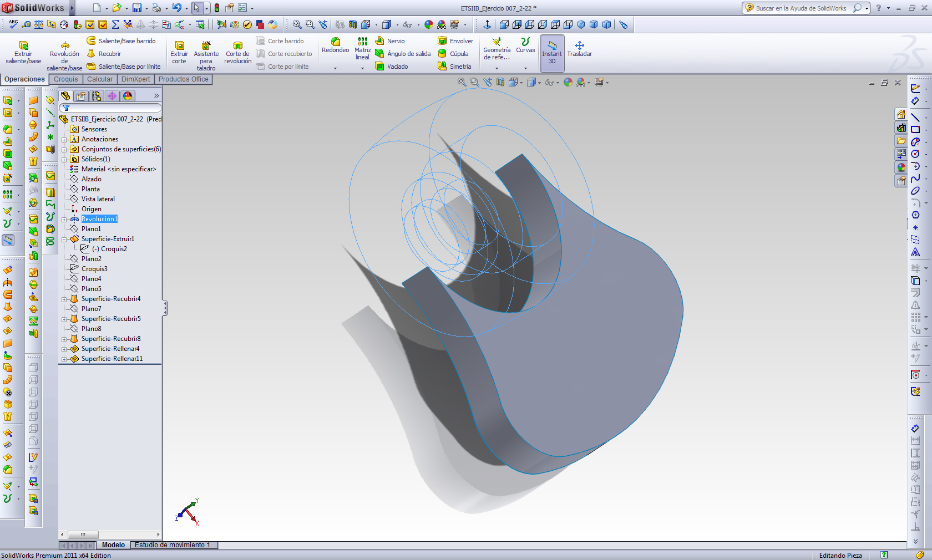Click the New document icon

click(x=97, y=8)
